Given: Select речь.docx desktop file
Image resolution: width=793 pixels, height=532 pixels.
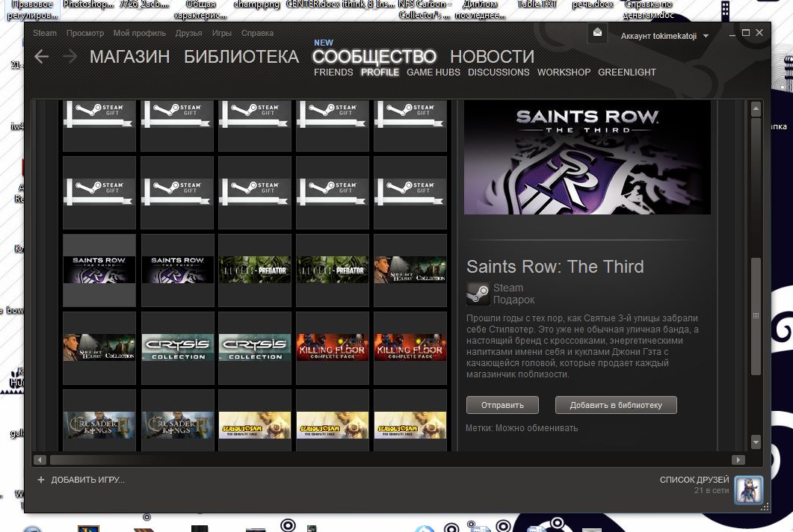Looking at the screenshot, I should tap(593, 4).
